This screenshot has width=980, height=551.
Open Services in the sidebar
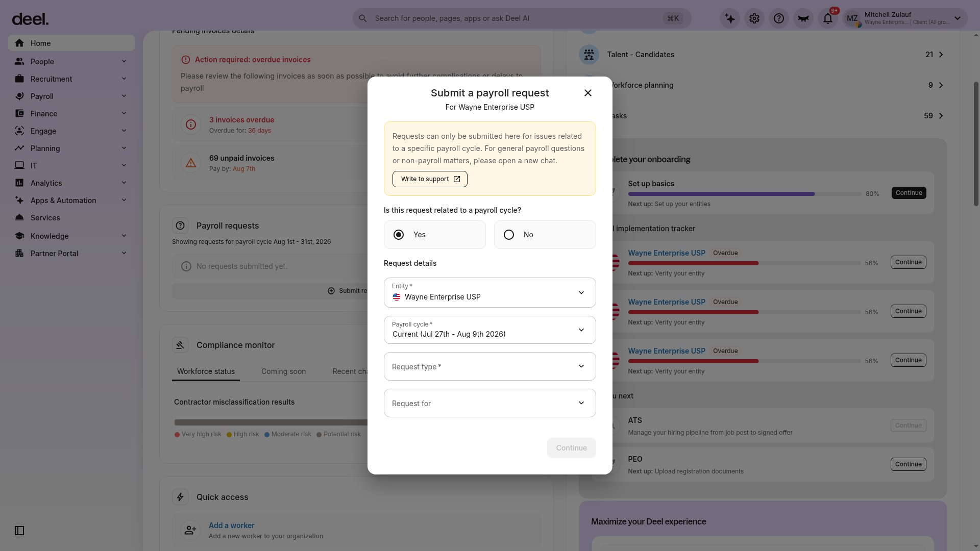pyautogui.click(x=71, y=217)
